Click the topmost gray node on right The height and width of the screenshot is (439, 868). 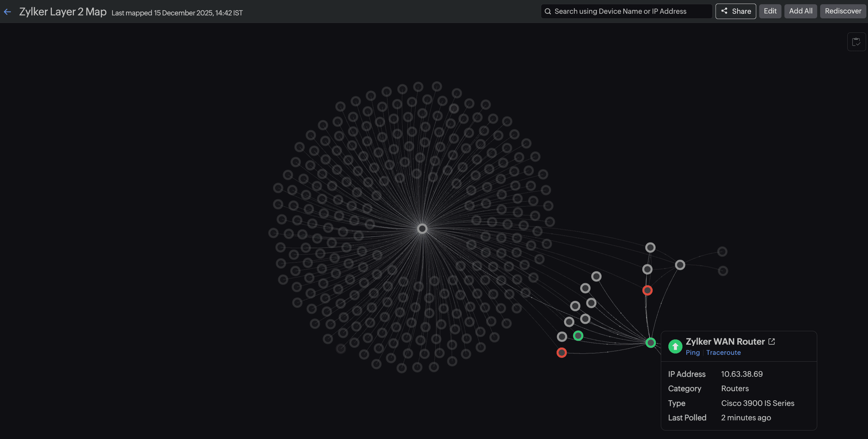click(650, 247)
